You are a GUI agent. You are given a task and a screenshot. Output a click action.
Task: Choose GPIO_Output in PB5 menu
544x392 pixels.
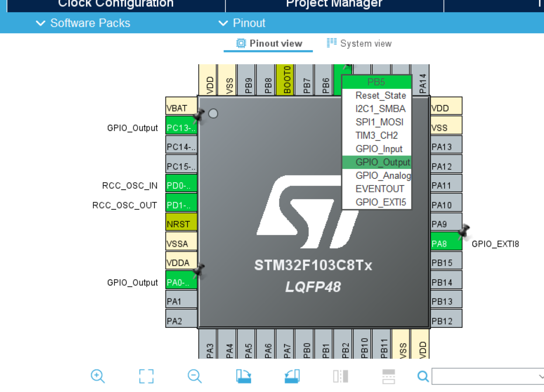coord(377,162)
